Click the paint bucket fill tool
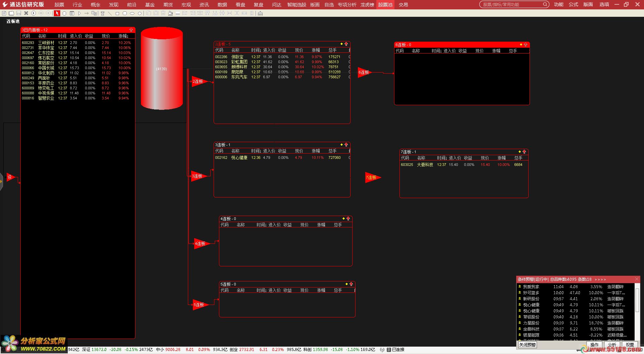The height and width of the screenshot is (354, 644). click(170, 13)
